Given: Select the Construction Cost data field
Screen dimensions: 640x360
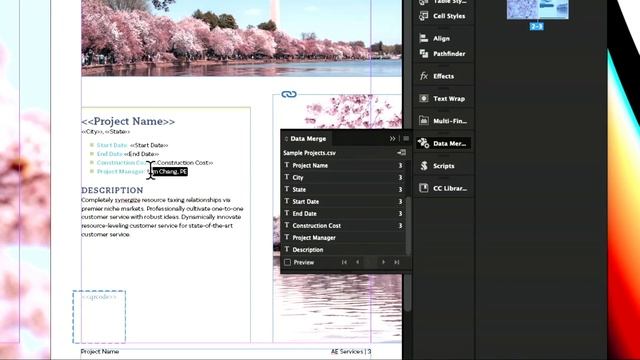Looking at the screenshot, I should pyautogui.click(x=343, y=225).
